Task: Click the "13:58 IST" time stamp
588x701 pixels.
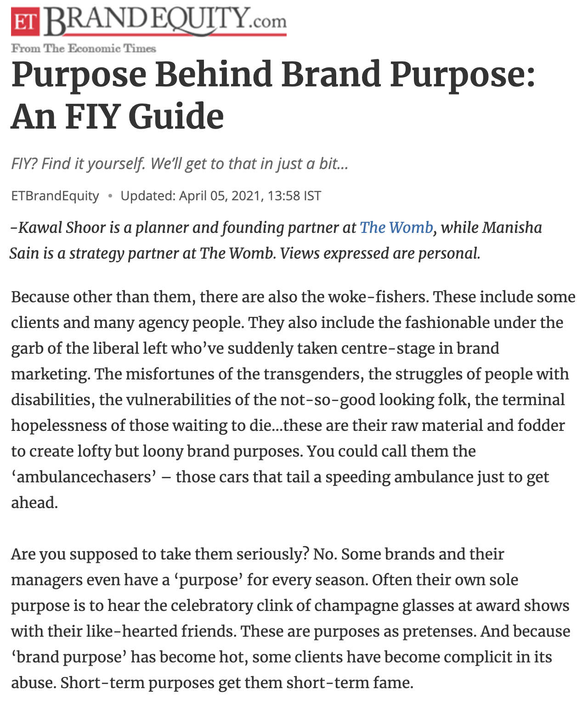Action: (x=294, y=196)
